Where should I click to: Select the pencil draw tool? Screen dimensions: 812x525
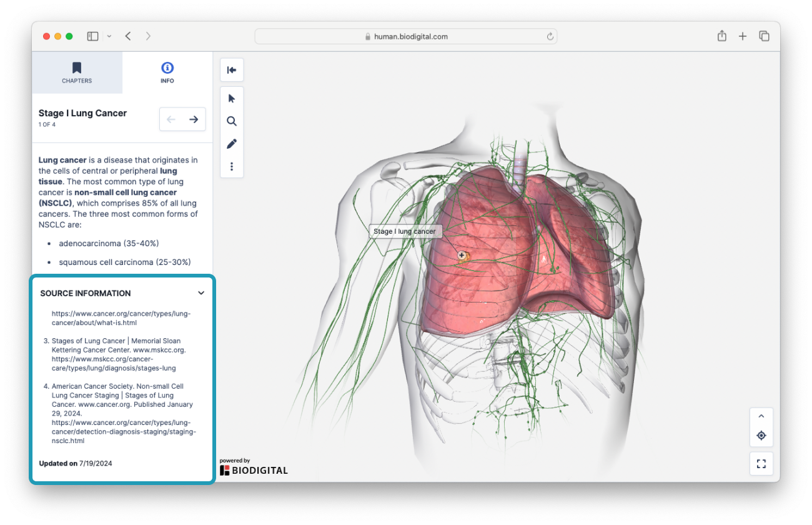tap(232, 144)
